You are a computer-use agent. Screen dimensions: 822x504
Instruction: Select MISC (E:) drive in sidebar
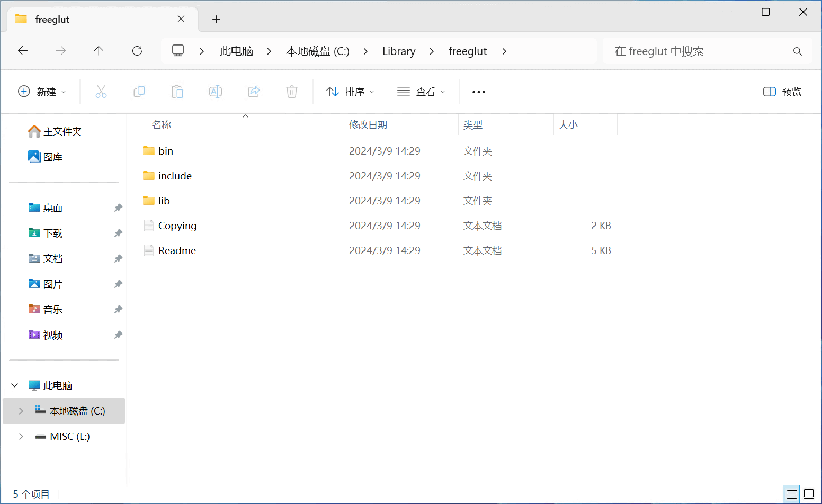pyautogui.click(x=63, y=436)
